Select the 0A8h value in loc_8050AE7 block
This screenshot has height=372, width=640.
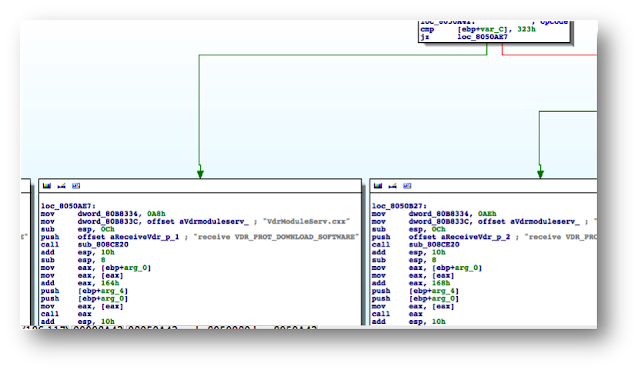(x=156, y=214)
